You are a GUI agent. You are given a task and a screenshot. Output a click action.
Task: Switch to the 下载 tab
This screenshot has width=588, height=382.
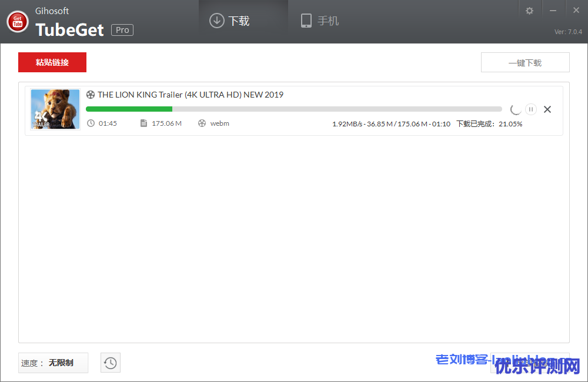click(243, 21)
